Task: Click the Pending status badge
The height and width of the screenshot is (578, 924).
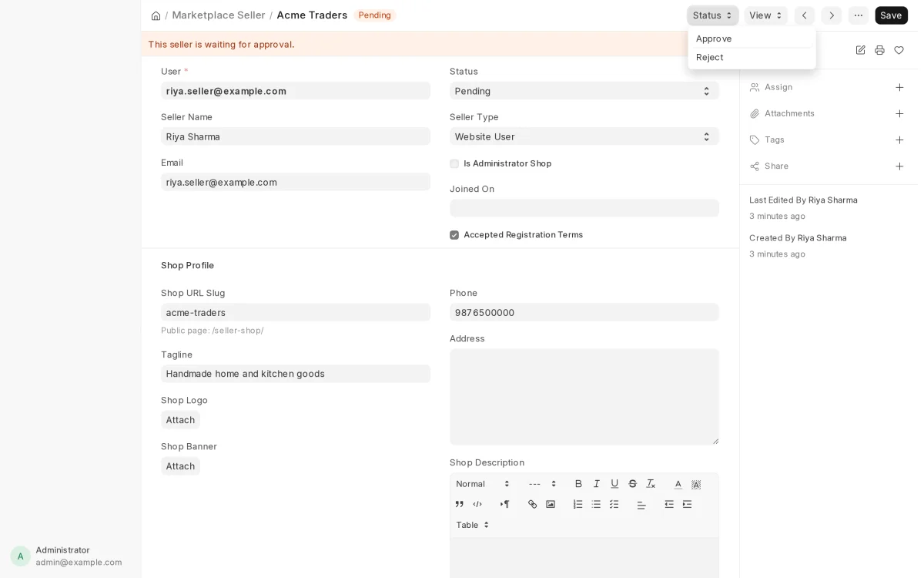Action: tap(375, 15)
